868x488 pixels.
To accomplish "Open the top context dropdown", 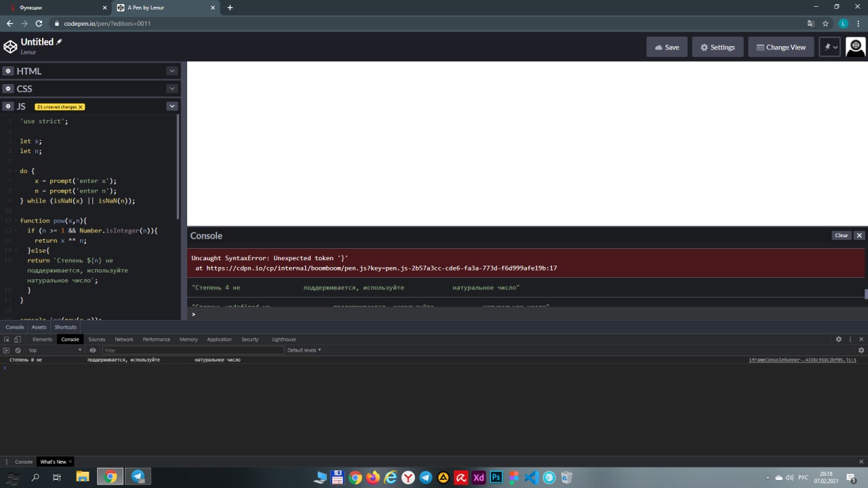I will pos(55,350).
